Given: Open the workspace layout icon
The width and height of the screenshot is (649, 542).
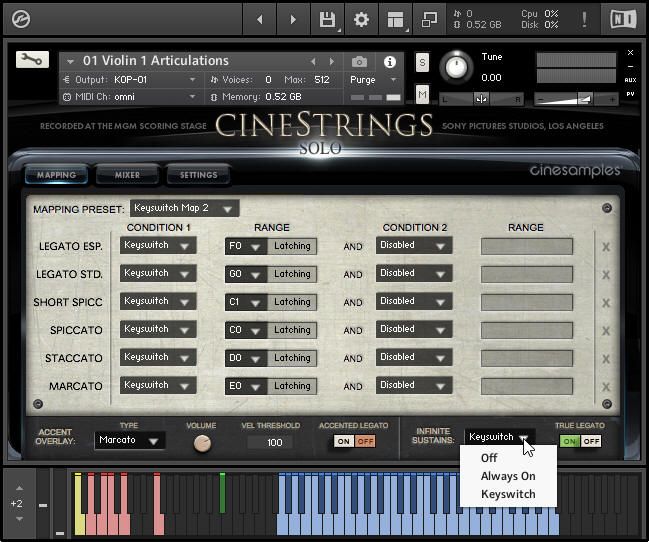Looking at the screenshot, I should 395,19.
